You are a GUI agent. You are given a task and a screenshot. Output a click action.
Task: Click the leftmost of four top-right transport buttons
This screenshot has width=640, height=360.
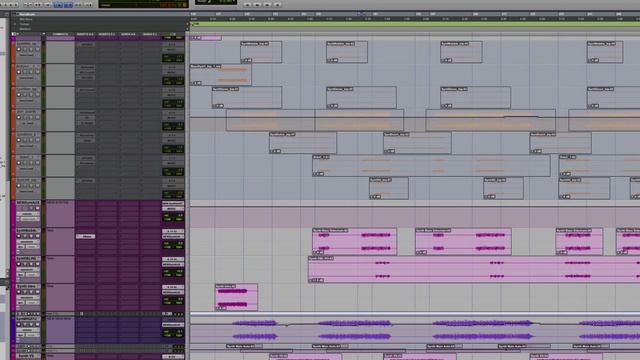point(247,4)
